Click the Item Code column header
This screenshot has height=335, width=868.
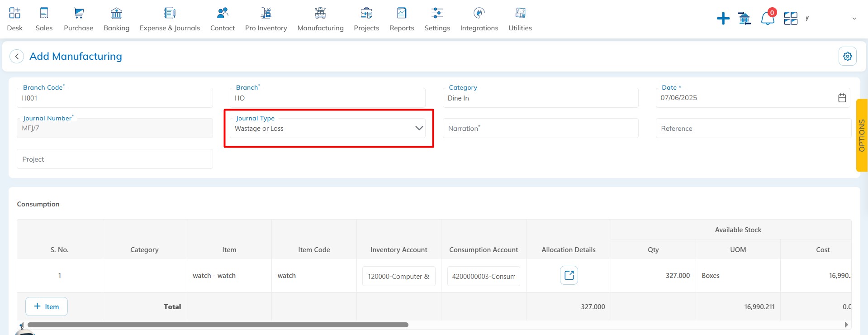pos(314,250)
